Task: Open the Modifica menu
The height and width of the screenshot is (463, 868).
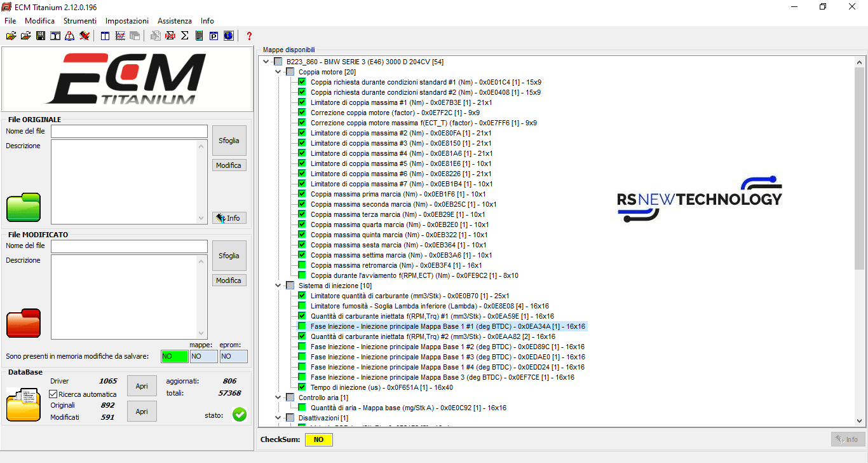Action: 39,21
